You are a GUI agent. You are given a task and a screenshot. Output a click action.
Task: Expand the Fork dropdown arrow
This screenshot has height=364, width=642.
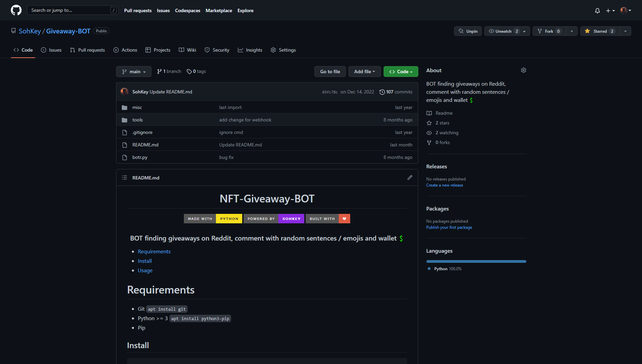572,31
